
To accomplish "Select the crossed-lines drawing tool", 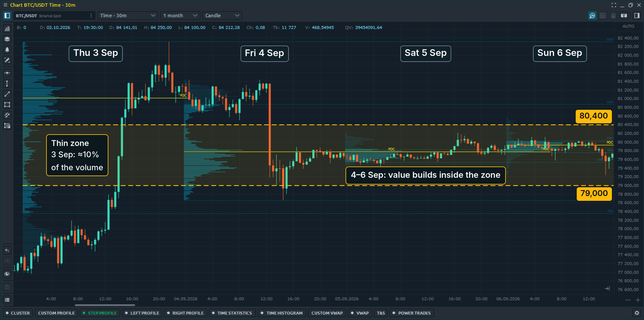I will point(7,115).
